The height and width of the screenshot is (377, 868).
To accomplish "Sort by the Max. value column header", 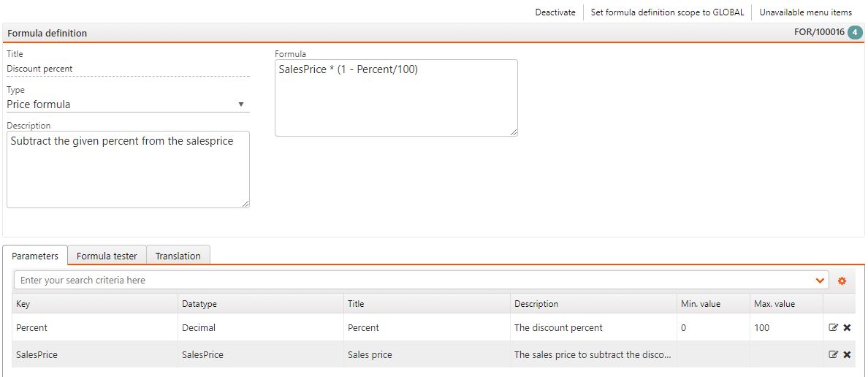I will 774,304.
